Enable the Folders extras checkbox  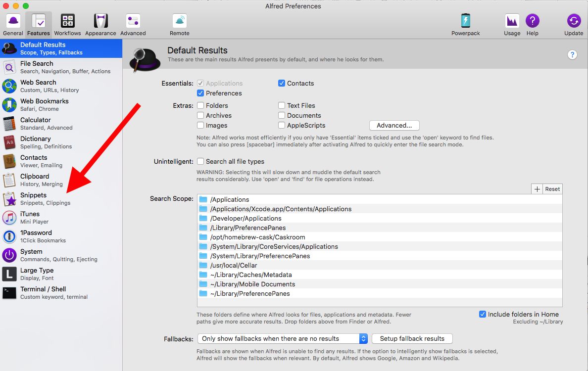(x=200, y=105)
